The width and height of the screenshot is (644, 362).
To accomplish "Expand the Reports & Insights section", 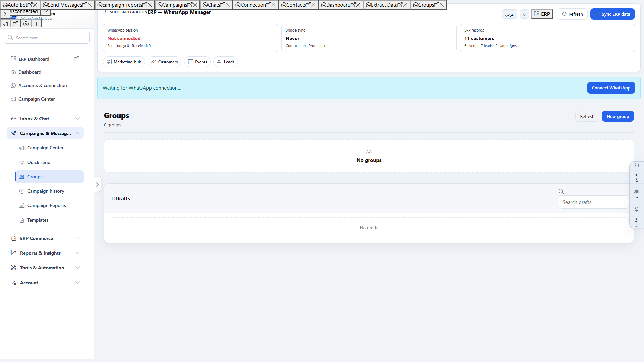I will (45, 253).
